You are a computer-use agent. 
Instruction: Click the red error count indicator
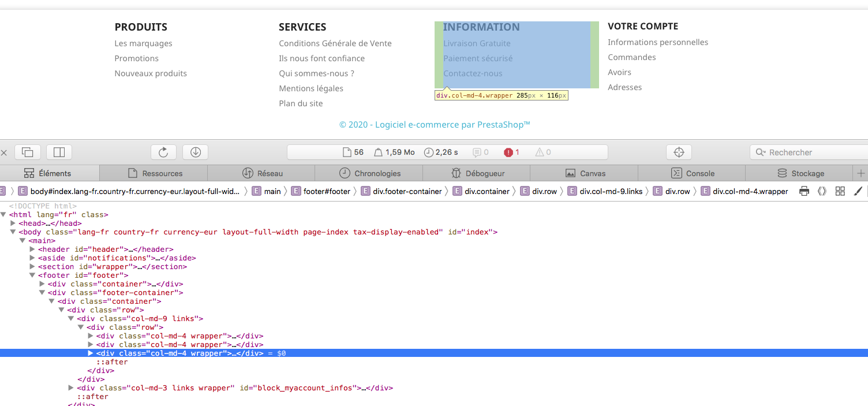pos(512,152)
